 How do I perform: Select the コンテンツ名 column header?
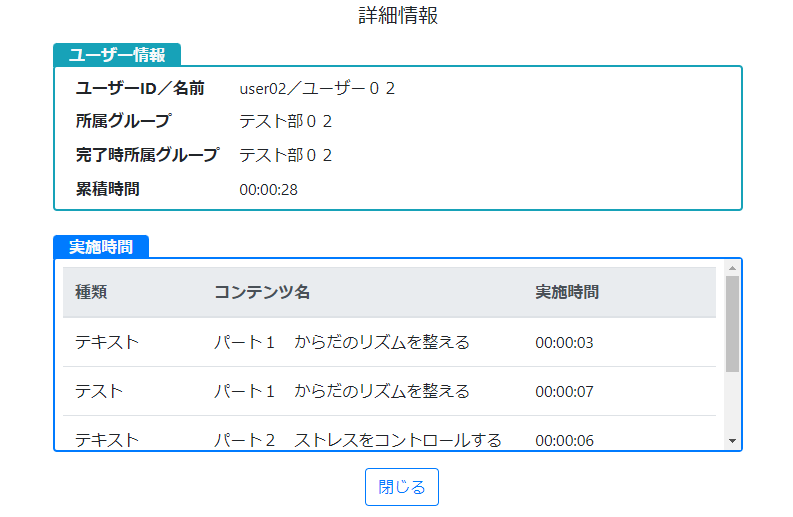(262, 292)
